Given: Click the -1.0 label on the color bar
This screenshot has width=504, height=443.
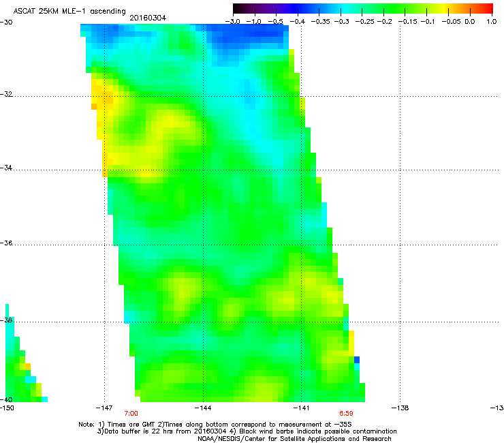Looking at the screenshot, I should 253,22.
